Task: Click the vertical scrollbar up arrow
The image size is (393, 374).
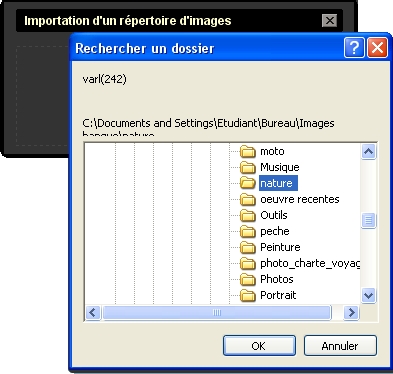Action: point(368,152)
